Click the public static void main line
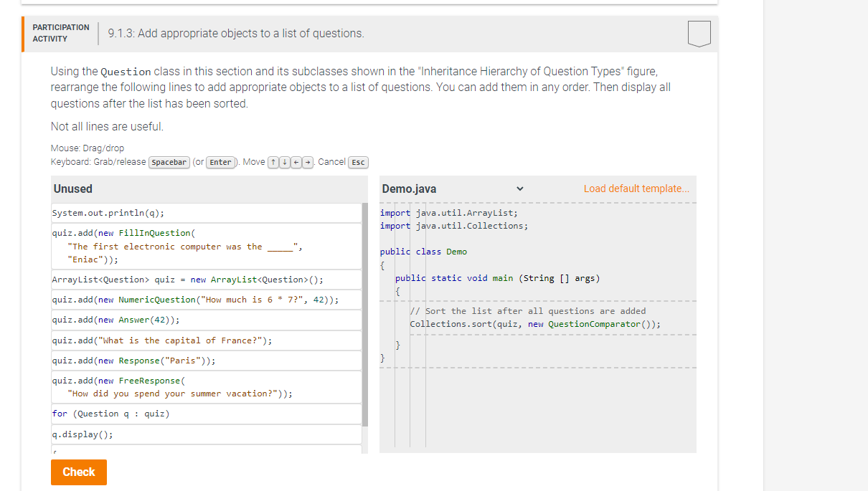 tap(497, 278)
